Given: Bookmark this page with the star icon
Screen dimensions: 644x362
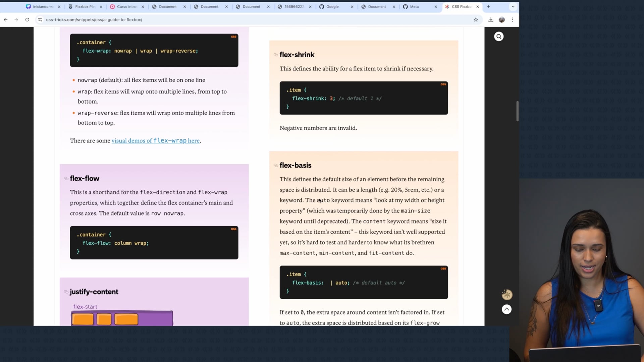Looking at the screenshot, I should [x=476, y=20].
